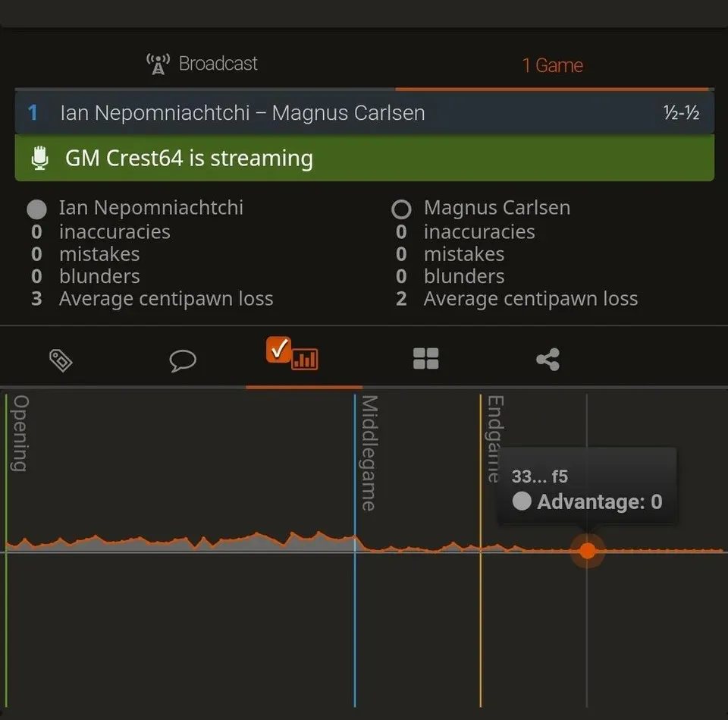
Task: Switch to the Broadcast tab
Action: 202,64
